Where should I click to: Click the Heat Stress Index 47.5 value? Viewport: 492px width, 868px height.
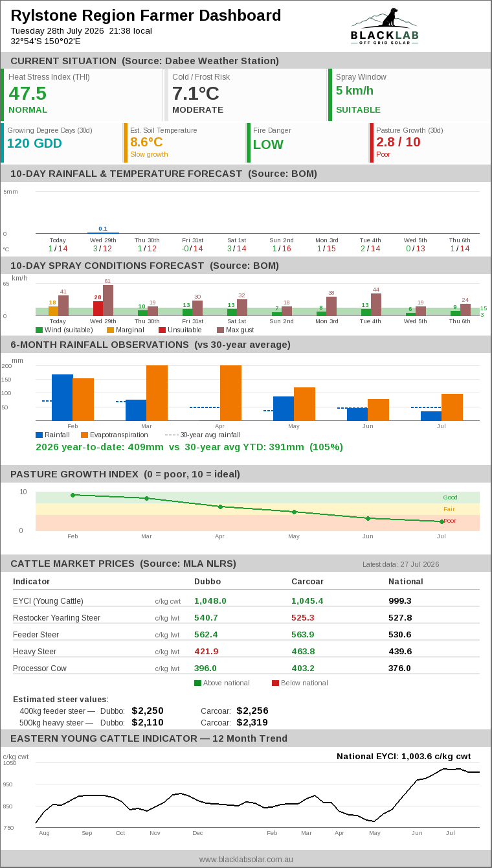point(27,93)
